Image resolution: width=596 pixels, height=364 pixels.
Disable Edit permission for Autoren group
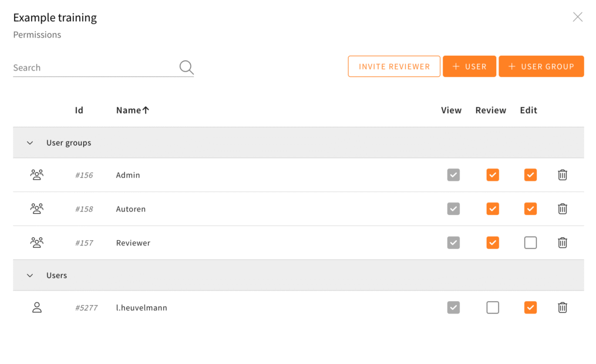pyautogui.click(x=530, y=209)
